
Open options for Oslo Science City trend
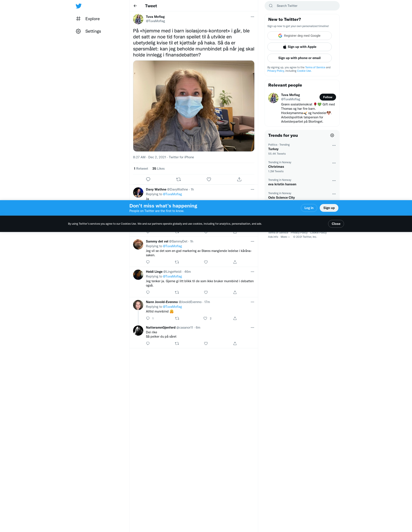click(334, 194)
